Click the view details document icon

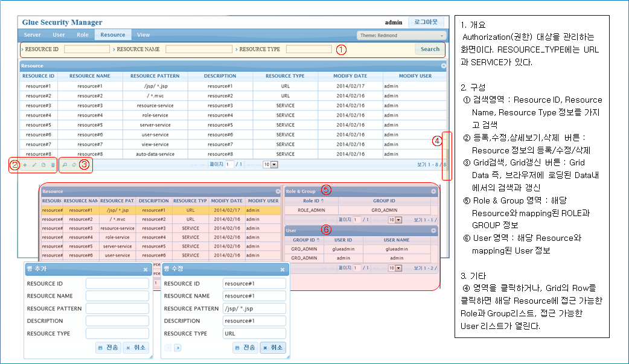[43, 165]
